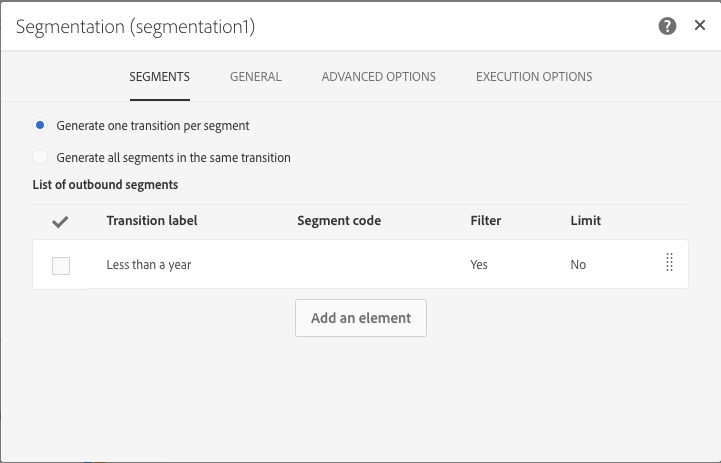Go to Execution Options tab
721x463 pixels.
(534, 77)
